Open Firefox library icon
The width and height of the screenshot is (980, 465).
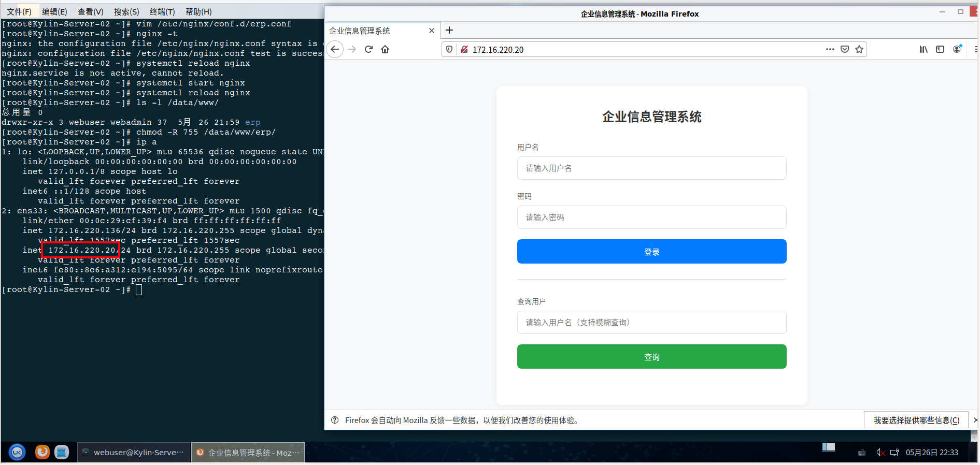[x=924, y=49]
